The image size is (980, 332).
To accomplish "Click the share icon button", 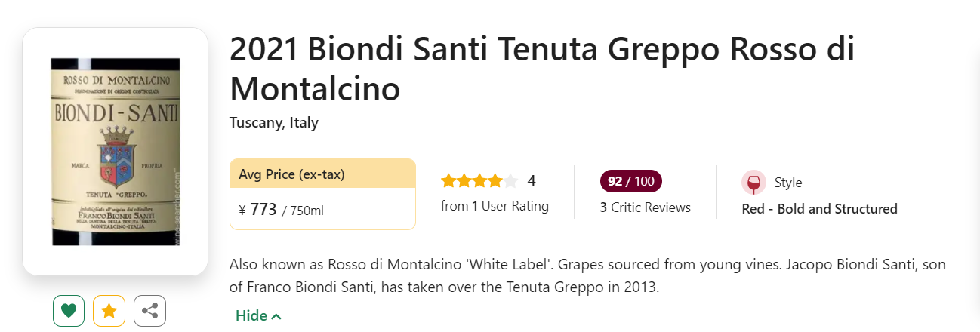I will click(149, 311).
